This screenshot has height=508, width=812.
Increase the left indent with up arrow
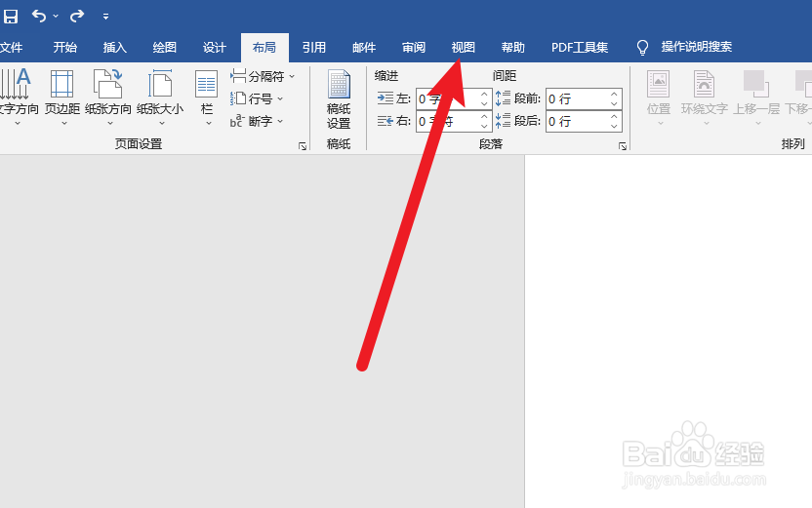484,95
